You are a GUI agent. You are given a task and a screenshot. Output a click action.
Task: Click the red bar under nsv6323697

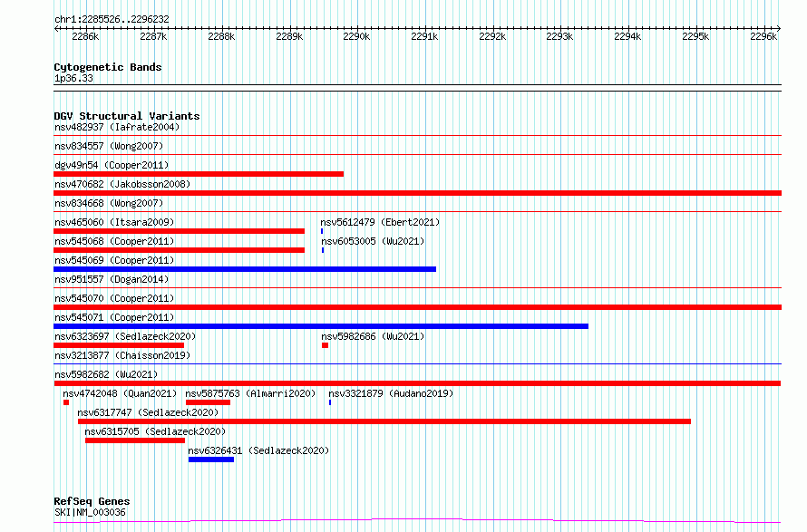point(119,345)
